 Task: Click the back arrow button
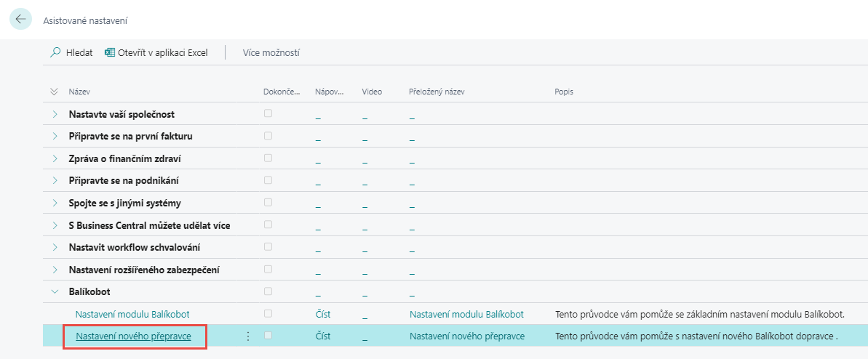click(20, 19)
